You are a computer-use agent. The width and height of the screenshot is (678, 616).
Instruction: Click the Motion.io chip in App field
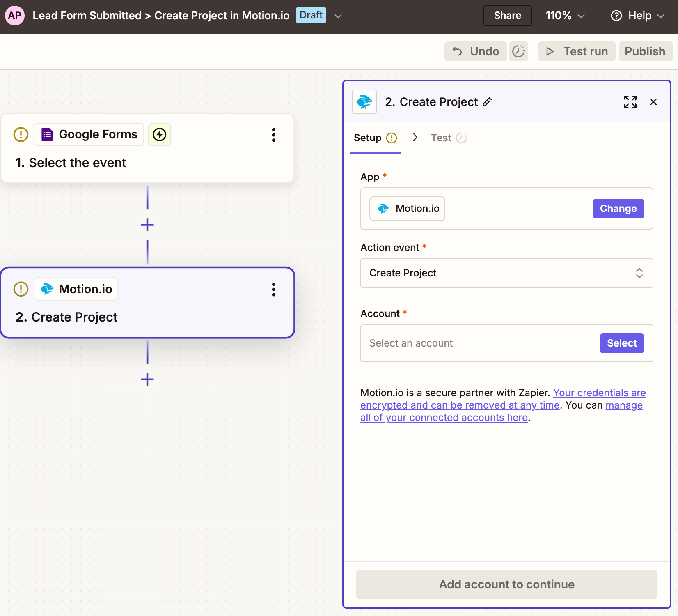pyautogui.click(x=407, y=209)
